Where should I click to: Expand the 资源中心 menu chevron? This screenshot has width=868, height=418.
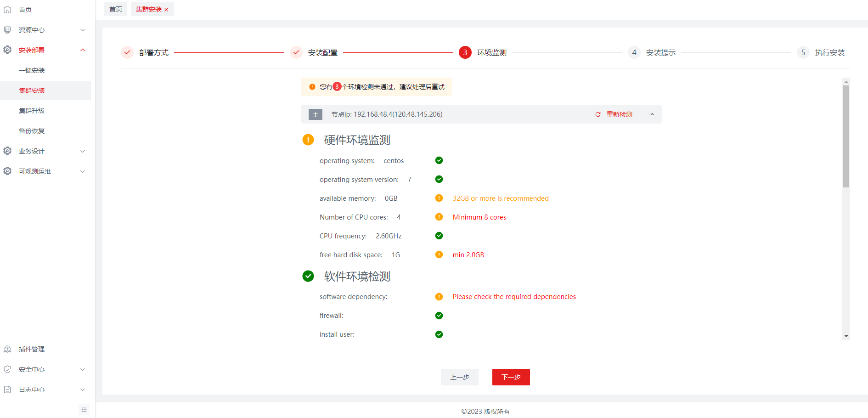point(83,30)
